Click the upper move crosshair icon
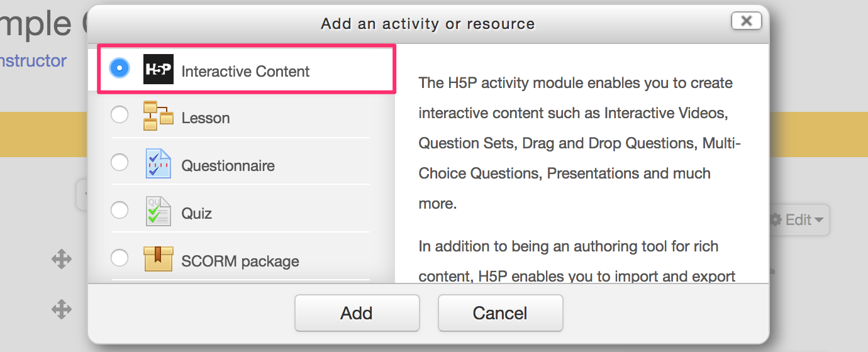Image resolution: width=868 pixels, height=352 pixels. point(62,259)
